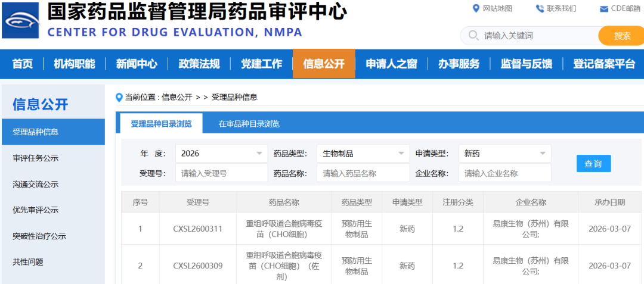Open the 信息公开 navigation menu

(x=324, y=64)
